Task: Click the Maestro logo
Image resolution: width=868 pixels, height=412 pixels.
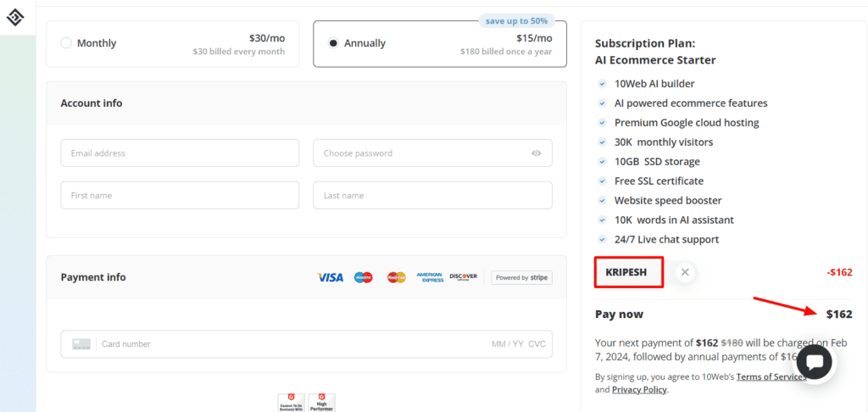Action: [x=363, y=277]
